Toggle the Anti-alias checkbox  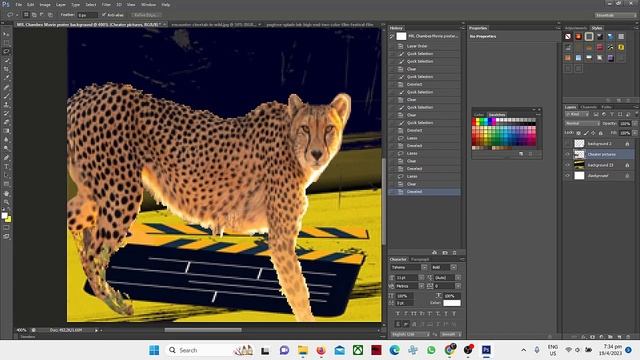tap(104, 15)
